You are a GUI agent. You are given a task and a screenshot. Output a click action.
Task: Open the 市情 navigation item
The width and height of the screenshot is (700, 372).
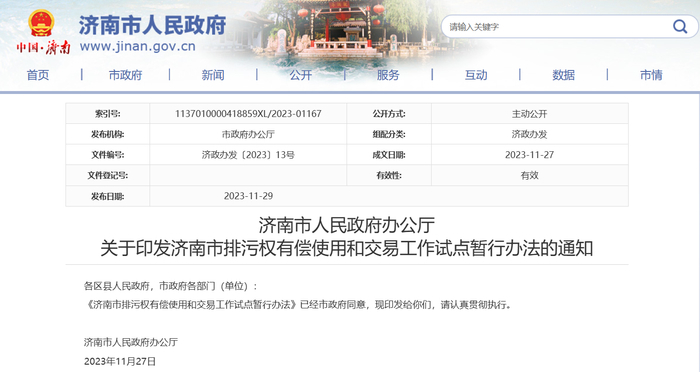pyautogui.click(x=651, y=75)
